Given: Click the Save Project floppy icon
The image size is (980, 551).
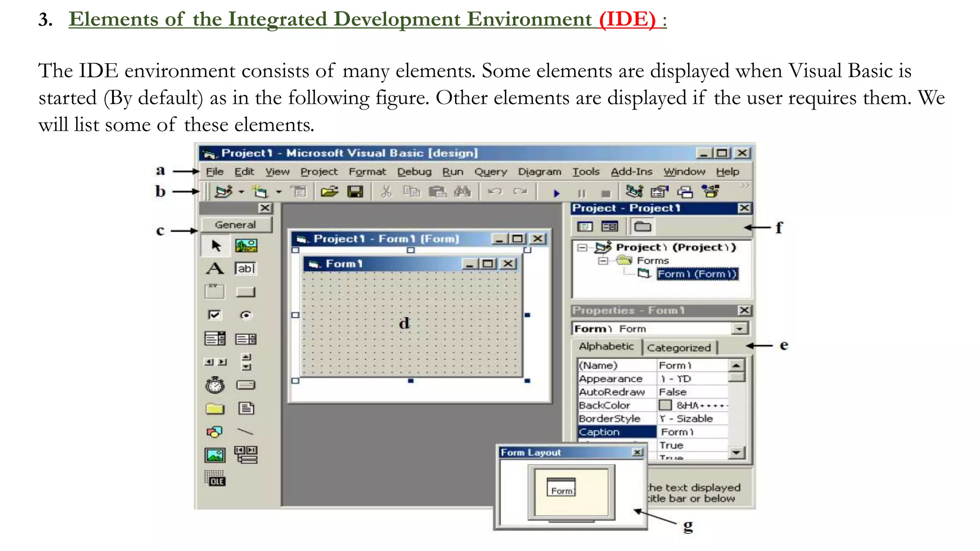Looking at the screenshot, I should coord(355,192).
